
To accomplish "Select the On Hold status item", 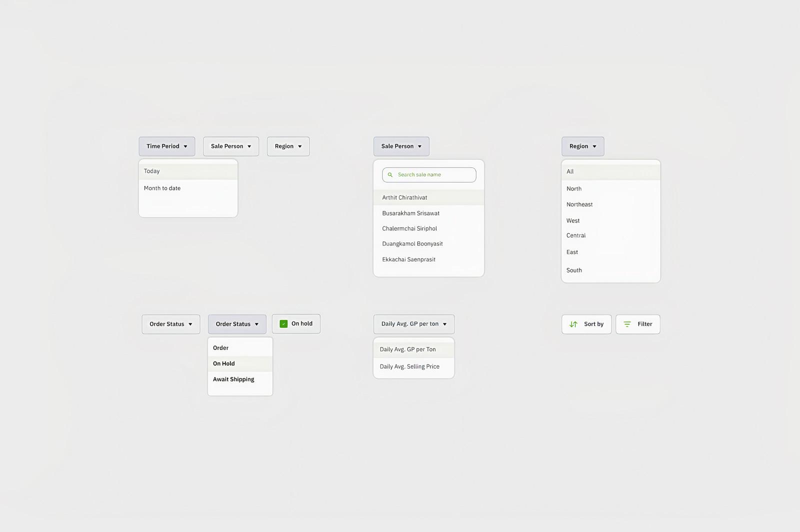I will [240, 363].
